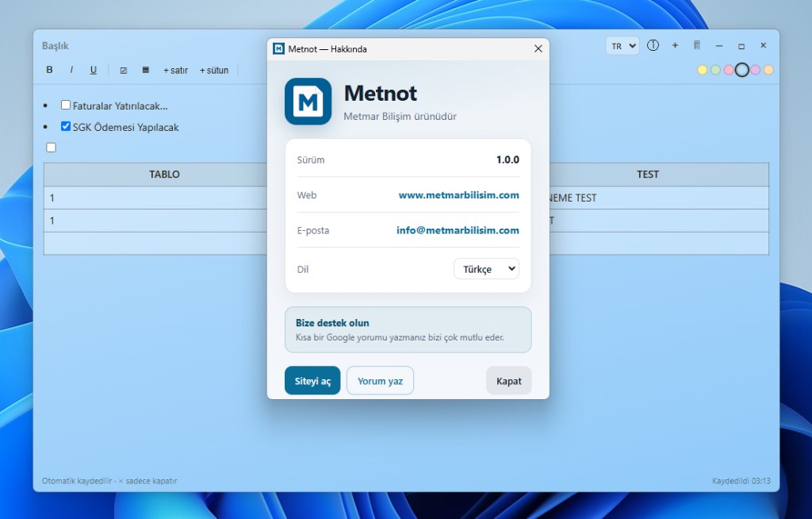Choose the pink note color swatch
This screenshot has height=519, width=812.
pos(729,70)
